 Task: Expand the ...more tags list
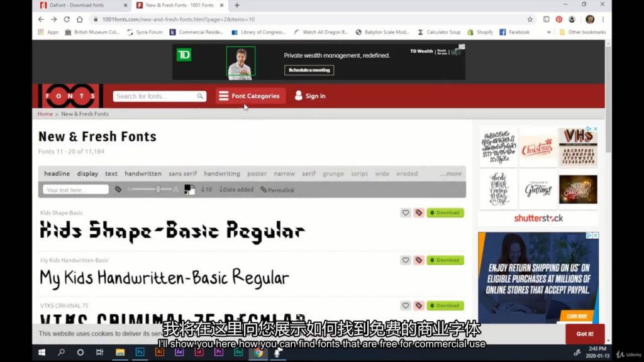tap(450, 173)
